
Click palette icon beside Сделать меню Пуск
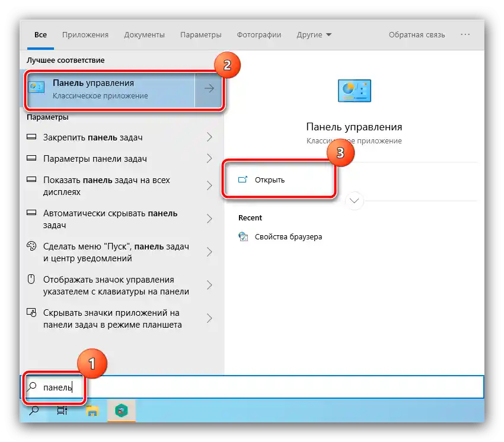tap(31, 246)
